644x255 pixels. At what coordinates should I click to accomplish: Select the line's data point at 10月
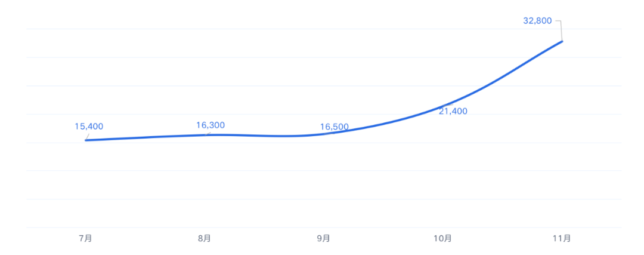coord(442,106)
